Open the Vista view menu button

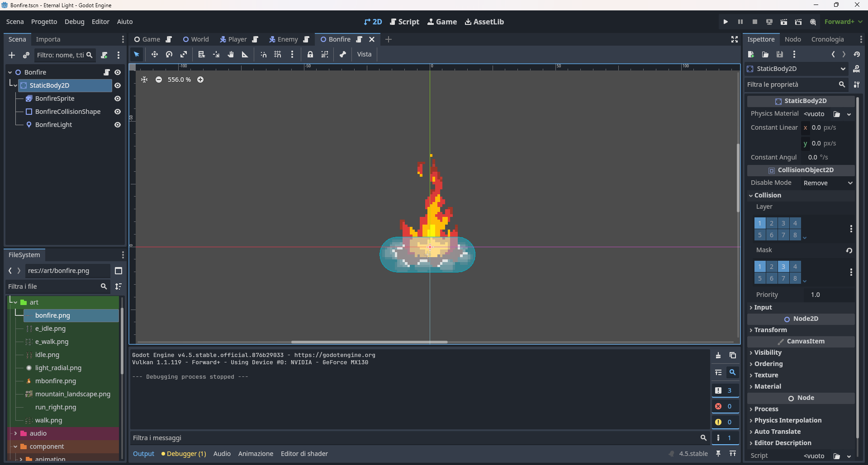pyautogui.click(x=364, y=54)
